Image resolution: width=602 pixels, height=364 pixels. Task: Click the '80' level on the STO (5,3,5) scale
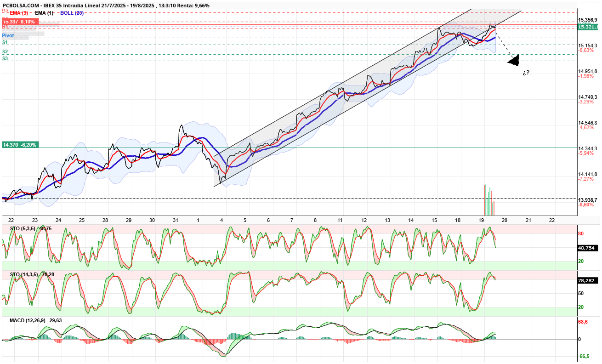[x=581, y=233]
